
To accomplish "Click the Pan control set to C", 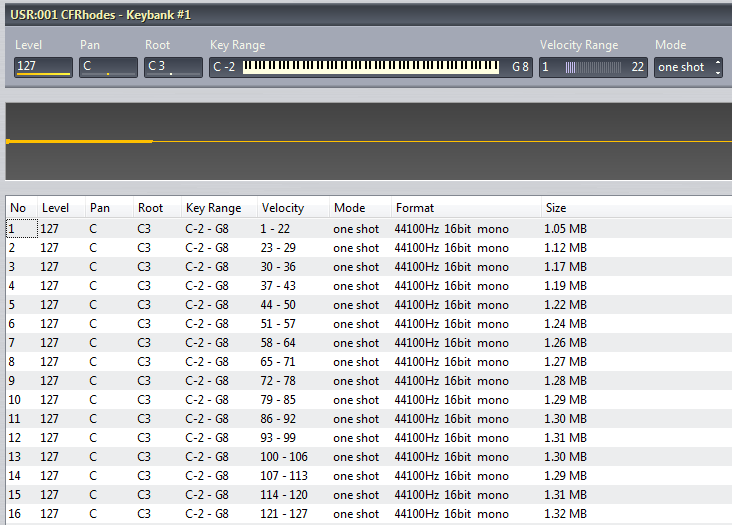I will point(108,67).
